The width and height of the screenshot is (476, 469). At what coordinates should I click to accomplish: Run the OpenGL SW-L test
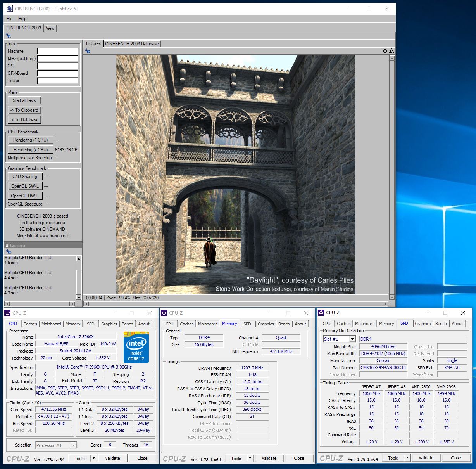[25, 186]
